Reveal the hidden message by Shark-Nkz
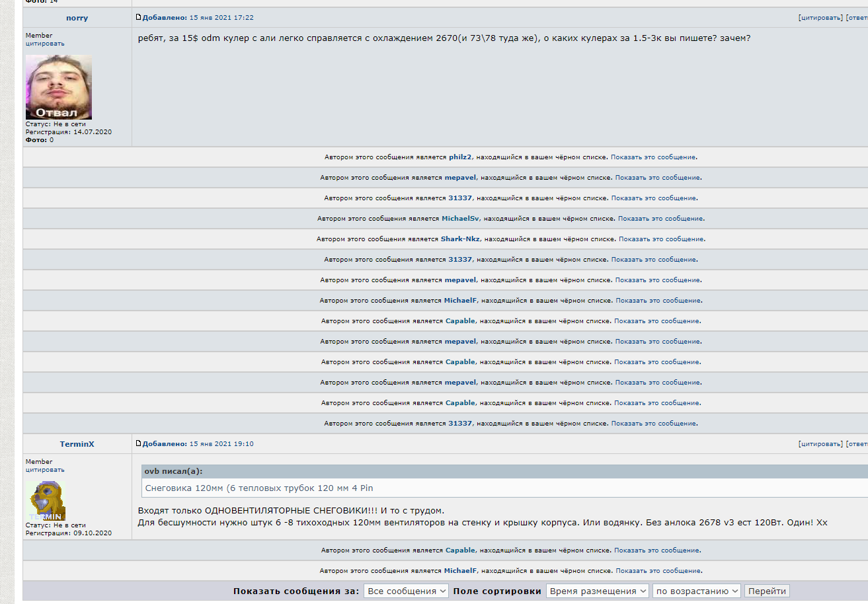The height and width of the screenshot is (604, 868). 661,239
